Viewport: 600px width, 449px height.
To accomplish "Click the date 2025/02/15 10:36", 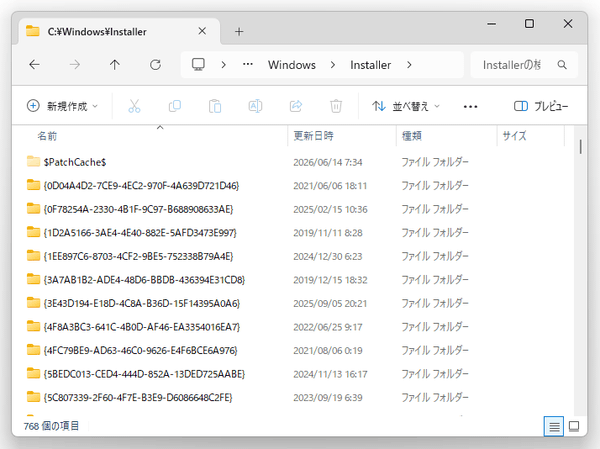I will click(330, 209).
